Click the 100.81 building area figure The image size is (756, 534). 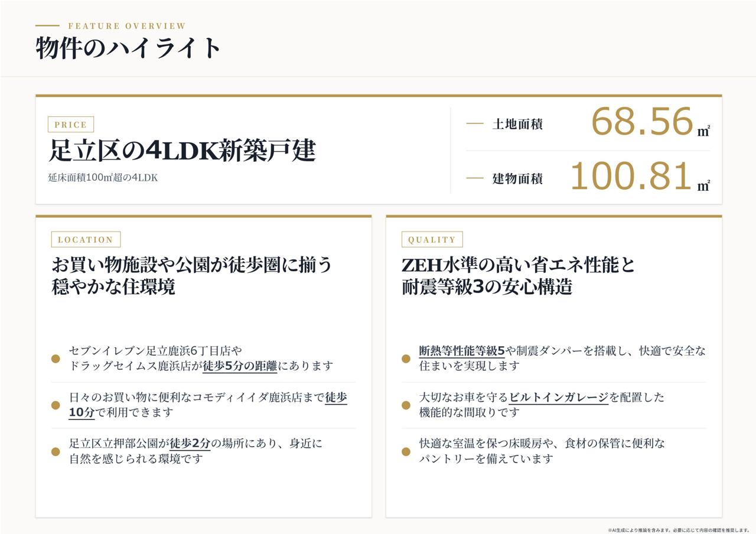[631, 176]
